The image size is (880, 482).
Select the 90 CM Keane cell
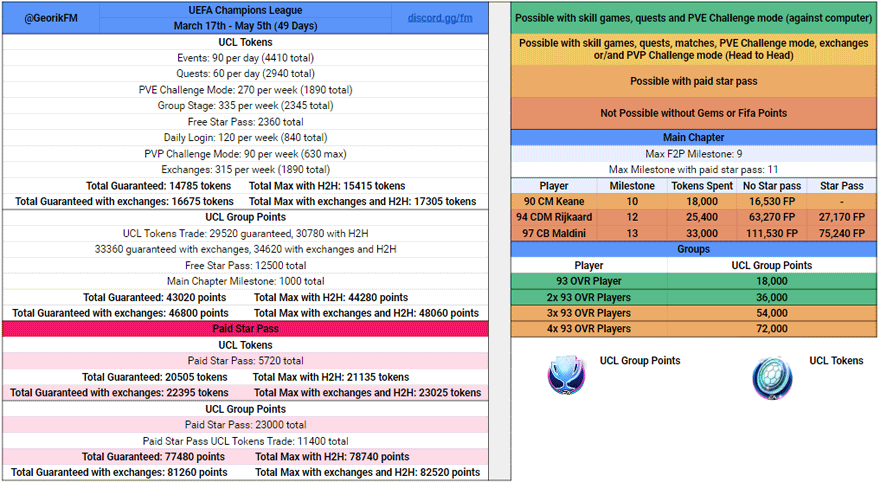554,201
